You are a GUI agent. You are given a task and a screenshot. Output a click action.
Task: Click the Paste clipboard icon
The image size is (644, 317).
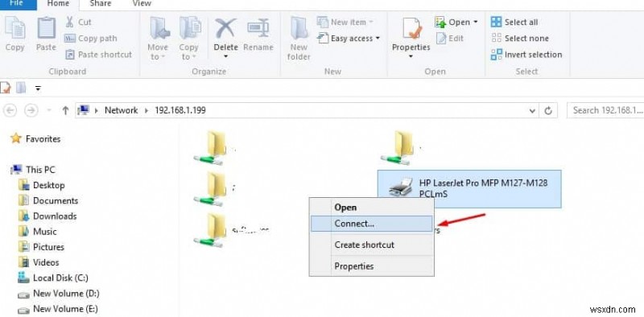click(x=46, y=29)
